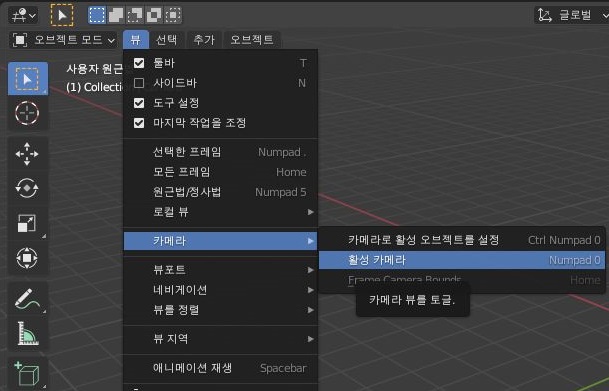Screen dimensions: 609x391
Task: Click the (1) Collection viewport text
Action: 94,87
